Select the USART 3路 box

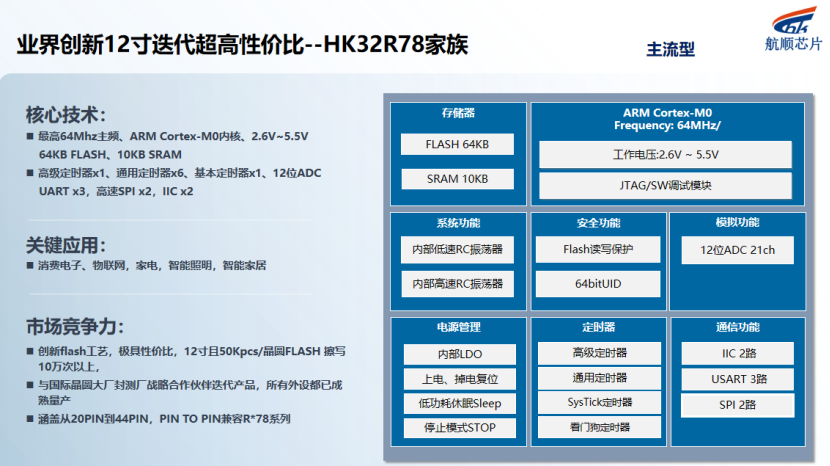[738, 379]
